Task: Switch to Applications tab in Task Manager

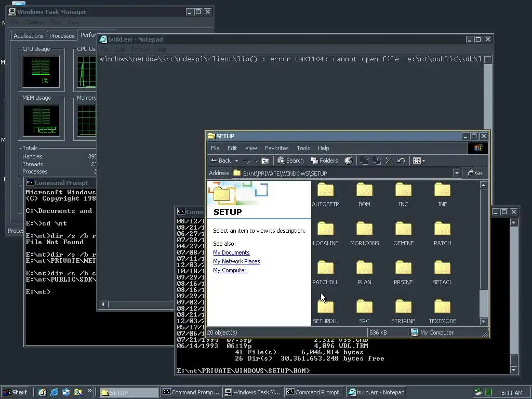Action: (29, 36)
